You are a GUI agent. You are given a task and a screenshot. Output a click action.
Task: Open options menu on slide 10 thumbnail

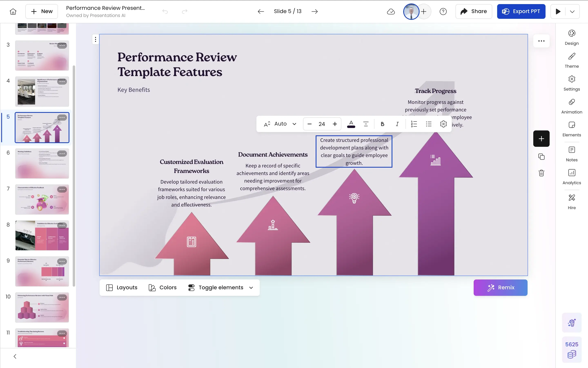click(x=62, y=297)
